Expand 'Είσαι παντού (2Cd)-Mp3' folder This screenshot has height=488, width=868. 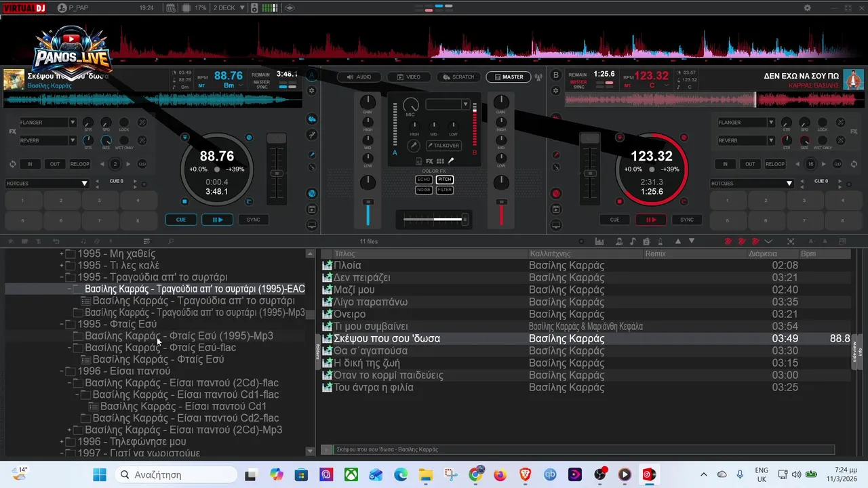[x=69, y=430]
